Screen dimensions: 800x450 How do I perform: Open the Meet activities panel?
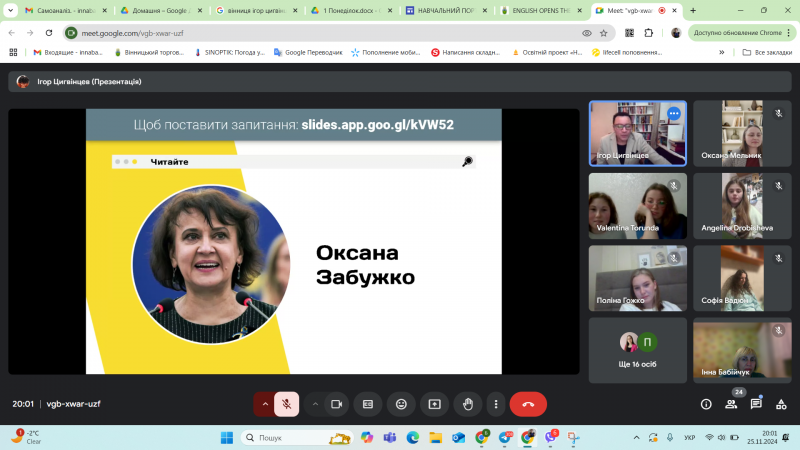[x=781, y=404]
